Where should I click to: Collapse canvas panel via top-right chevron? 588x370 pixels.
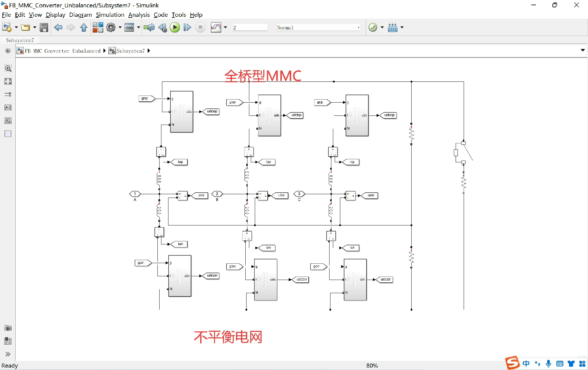583,50
